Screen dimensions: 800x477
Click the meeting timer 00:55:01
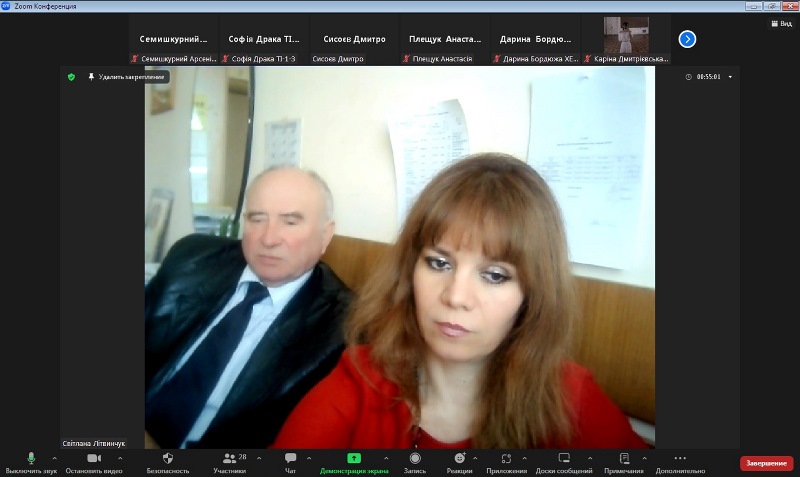point(708,77)
